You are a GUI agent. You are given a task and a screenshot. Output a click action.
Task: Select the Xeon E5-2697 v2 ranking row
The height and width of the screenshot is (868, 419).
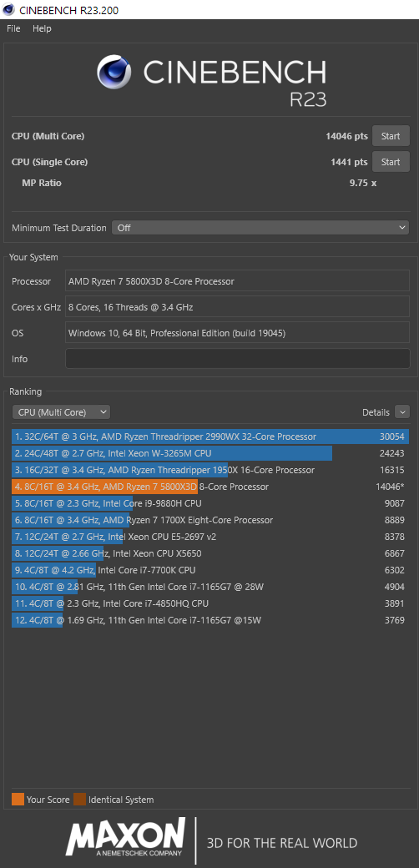(210, 537)
